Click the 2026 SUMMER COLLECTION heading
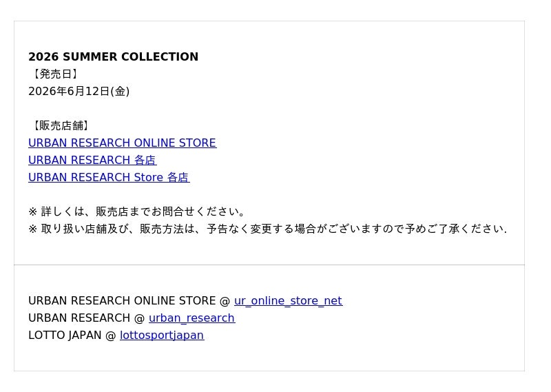Viewport: 551px width, 392px height. [x=114, y=56]
